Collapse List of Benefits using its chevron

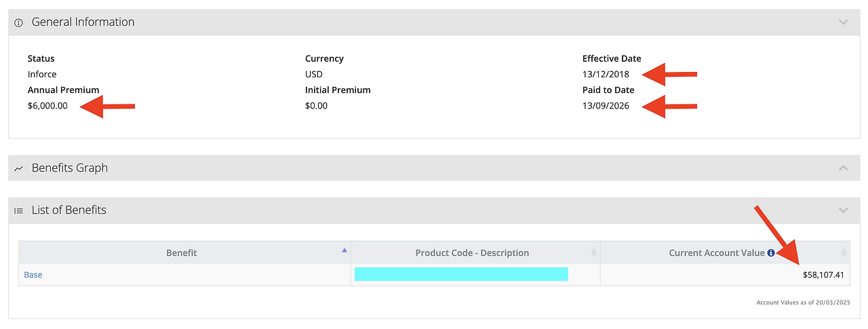[844, 210]
